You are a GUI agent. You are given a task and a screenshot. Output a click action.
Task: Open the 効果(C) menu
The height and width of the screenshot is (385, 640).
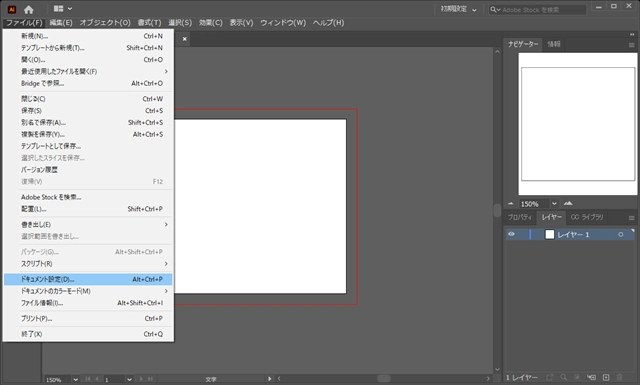[x=211, y=22]
